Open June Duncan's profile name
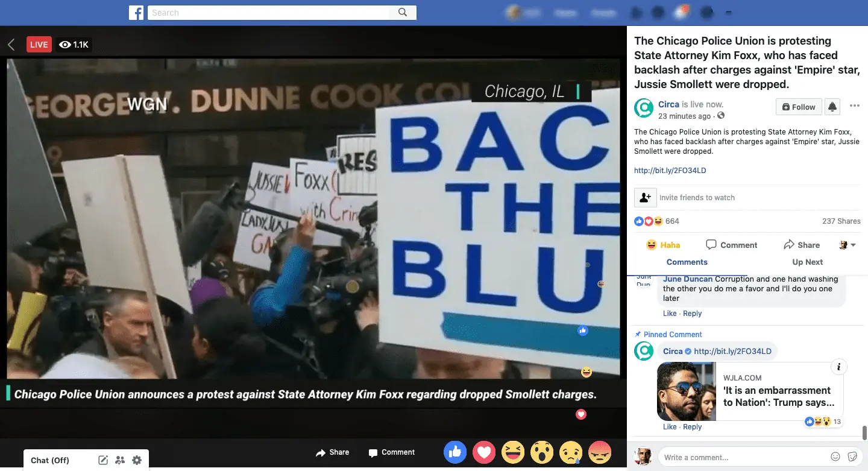868x471 pixels. click(688, 279)
